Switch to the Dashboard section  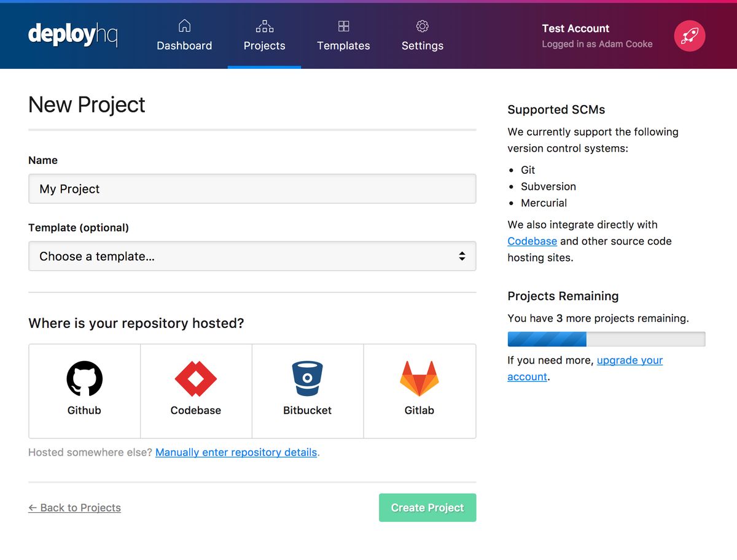click(184, 45)
